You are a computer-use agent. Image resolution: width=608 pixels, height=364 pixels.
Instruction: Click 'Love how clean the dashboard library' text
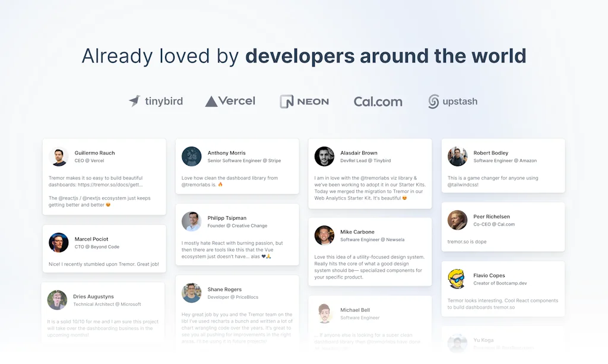pos(230,181)
